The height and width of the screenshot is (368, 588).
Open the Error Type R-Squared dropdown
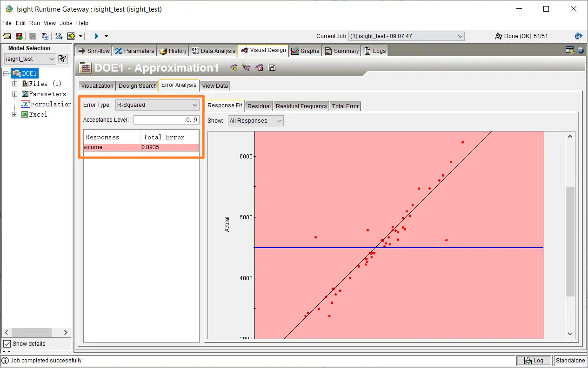tap(157, 105)
